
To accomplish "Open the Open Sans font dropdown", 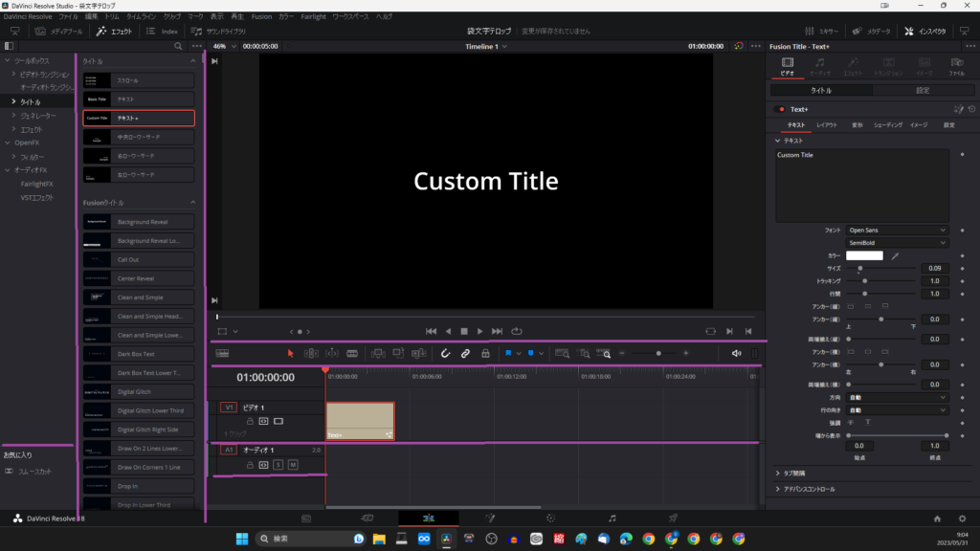I will [x=897, y=230].
